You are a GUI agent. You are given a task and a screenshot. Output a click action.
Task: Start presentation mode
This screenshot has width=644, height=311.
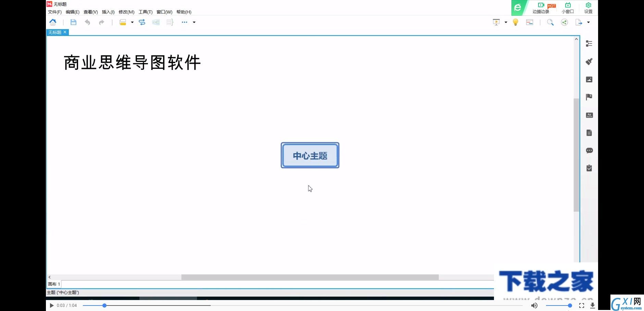[496, 22]
